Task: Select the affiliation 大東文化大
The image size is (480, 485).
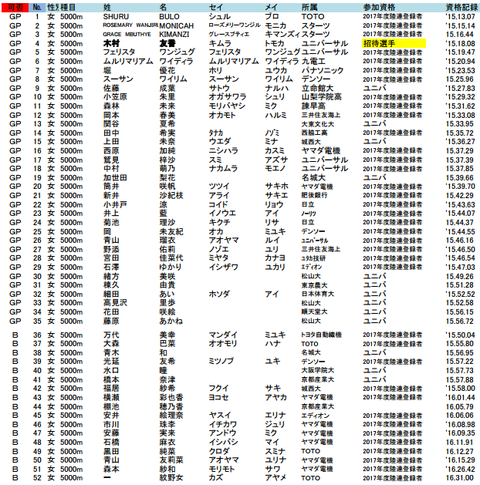Action: click(318, 124)
